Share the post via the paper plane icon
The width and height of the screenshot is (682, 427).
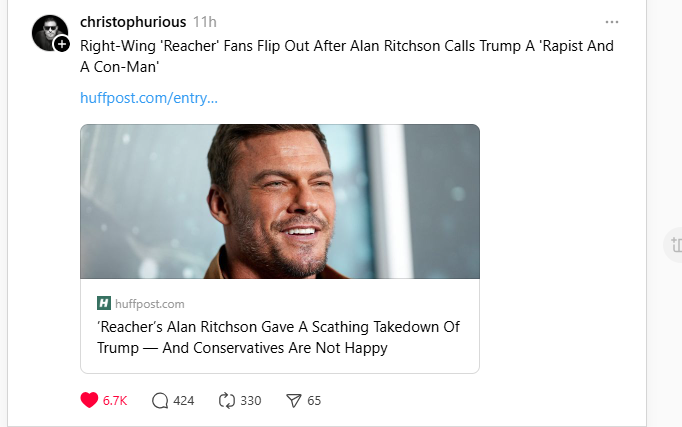pyautogui.click(x=294, y=400)
